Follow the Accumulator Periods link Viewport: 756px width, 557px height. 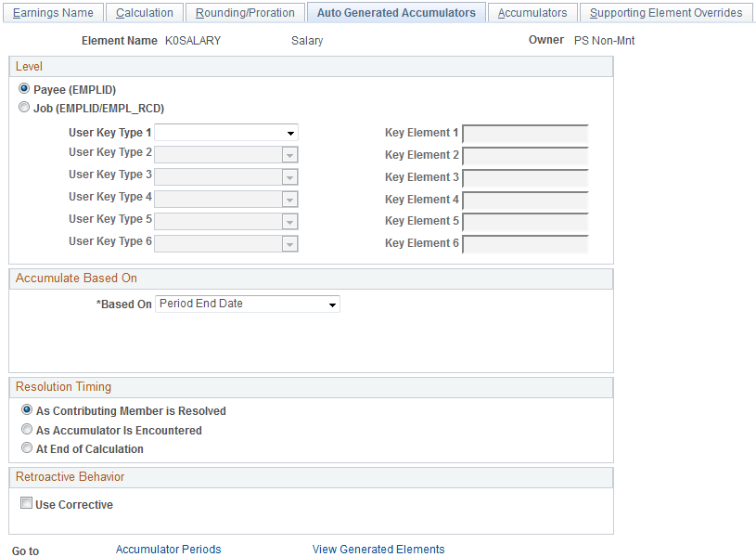pos(168,549)
